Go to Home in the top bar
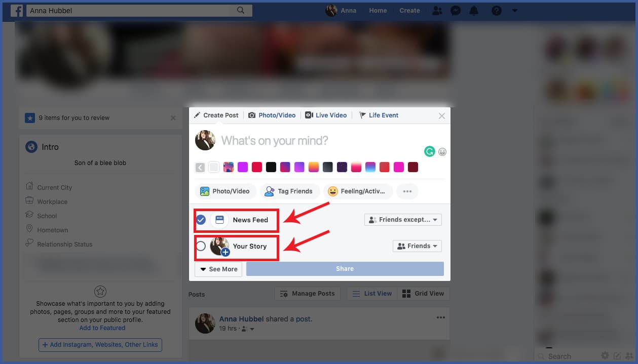The image size is (638, 364). click(378, 10)
